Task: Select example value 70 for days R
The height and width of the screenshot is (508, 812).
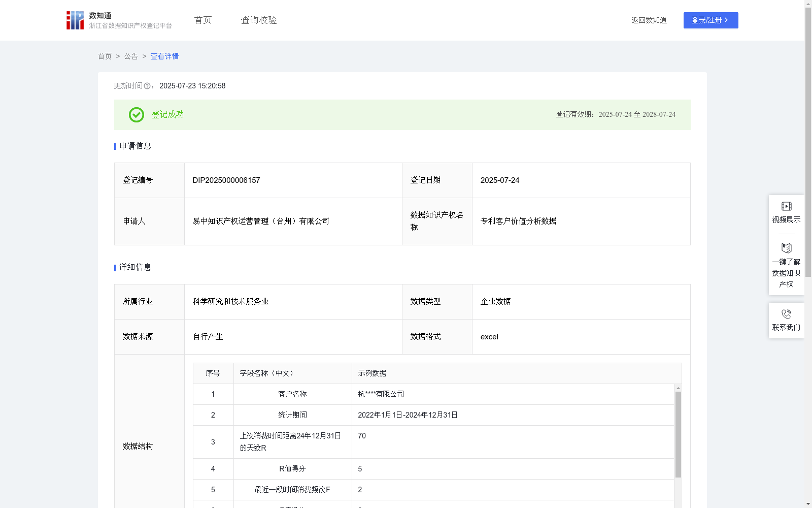Action: [x=362, y=436]
